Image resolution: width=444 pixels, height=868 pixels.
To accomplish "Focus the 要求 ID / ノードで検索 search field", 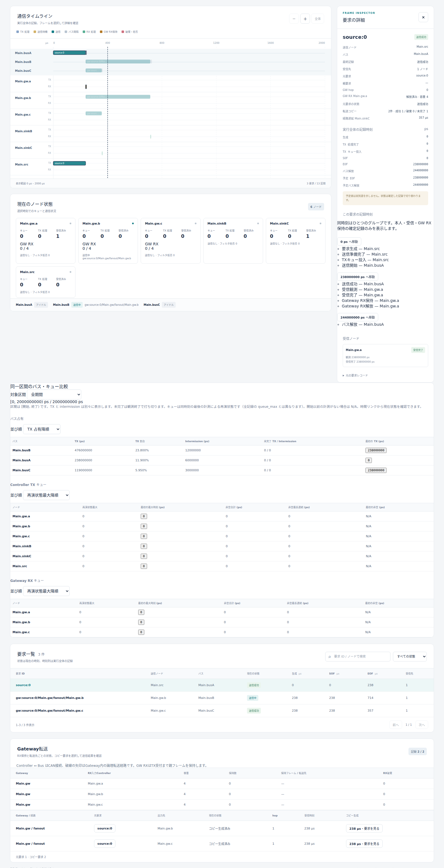I will [358, 656].
